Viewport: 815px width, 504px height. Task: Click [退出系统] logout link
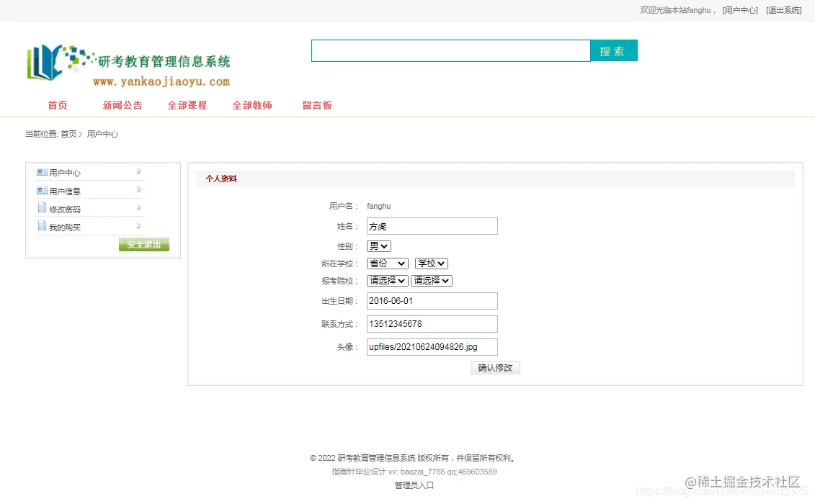click(784, 10)
